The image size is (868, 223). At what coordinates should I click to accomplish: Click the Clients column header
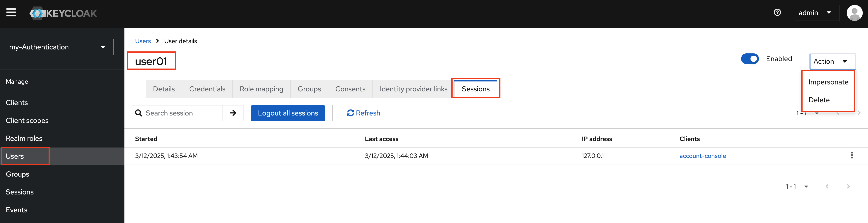point(689,139)
